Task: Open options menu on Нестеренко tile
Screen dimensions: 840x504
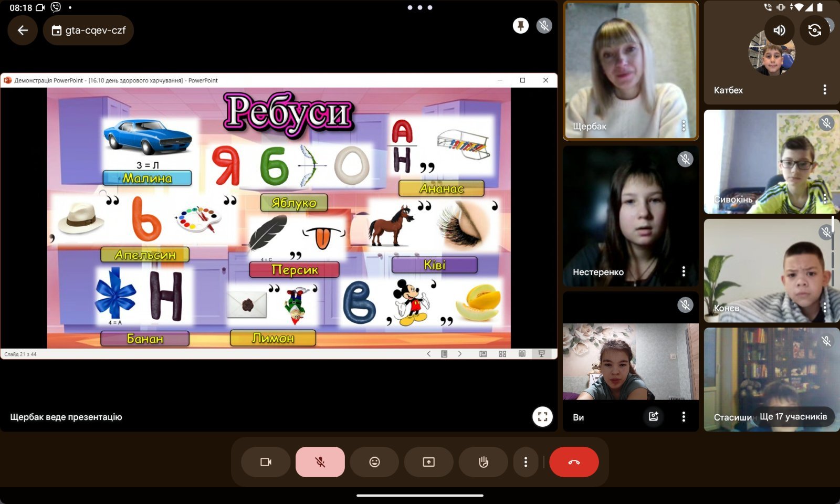Action: pyautogui.click(x=683, y=271)
